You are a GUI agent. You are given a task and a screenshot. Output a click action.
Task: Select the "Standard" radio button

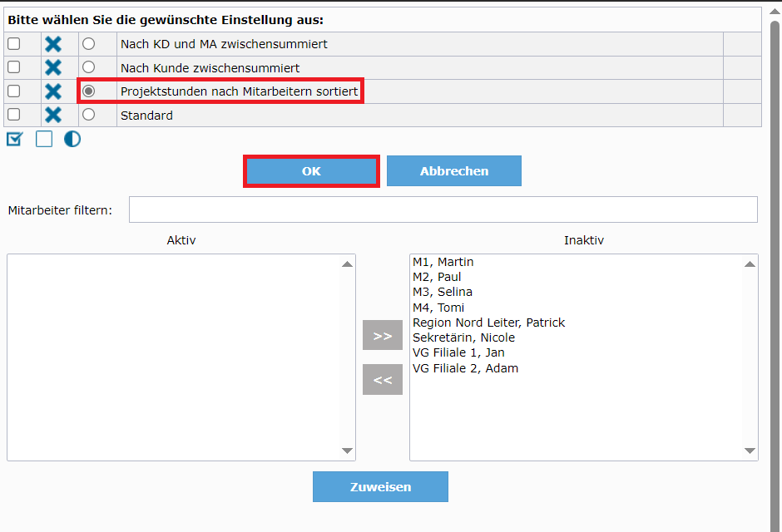[87, 114]
